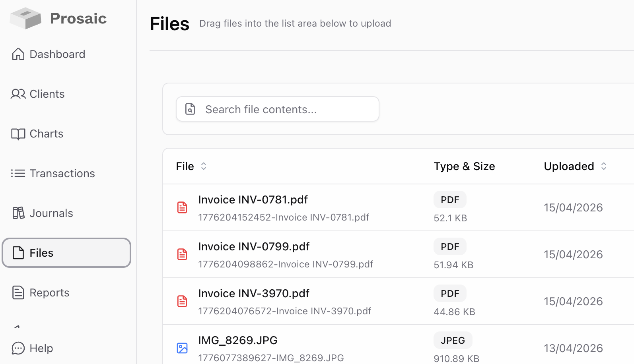Click the Prosaic brand name
Viewport: 634px width, 364px height.
78,18
